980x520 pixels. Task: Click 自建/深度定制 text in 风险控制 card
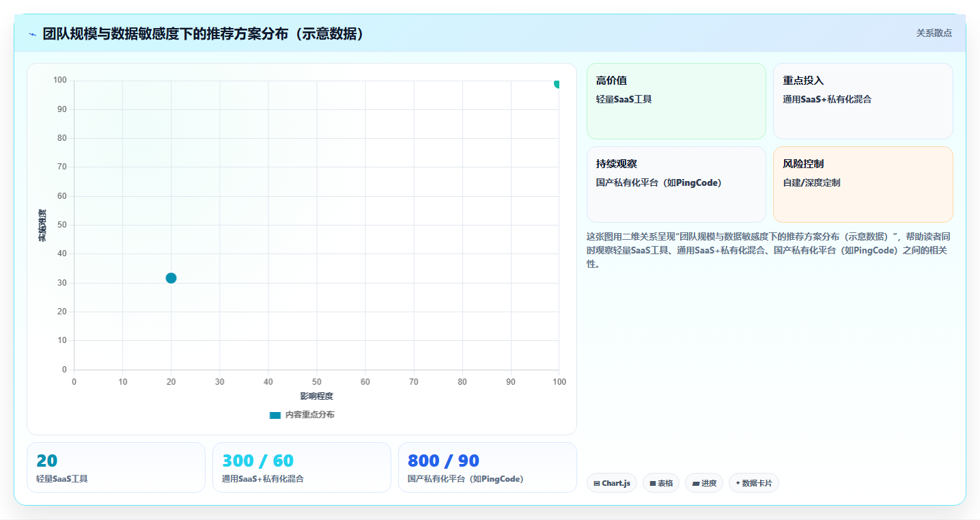coord(811,182)
